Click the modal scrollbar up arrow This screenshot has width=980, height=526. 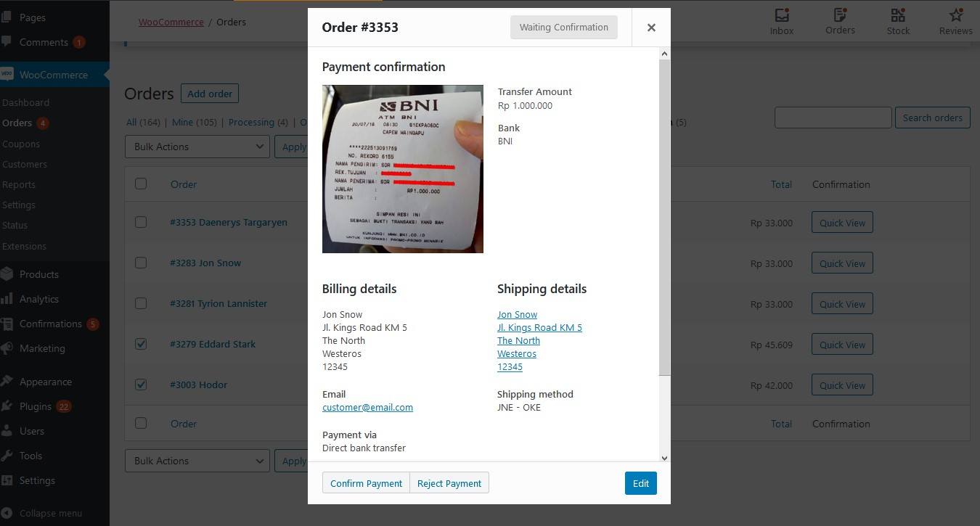(665, 54)
